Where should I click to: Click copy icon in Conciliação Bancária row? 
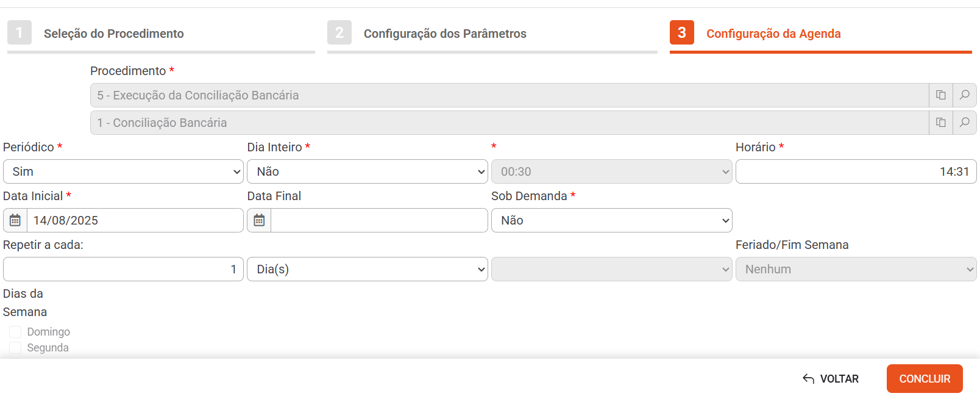(940, 123)
